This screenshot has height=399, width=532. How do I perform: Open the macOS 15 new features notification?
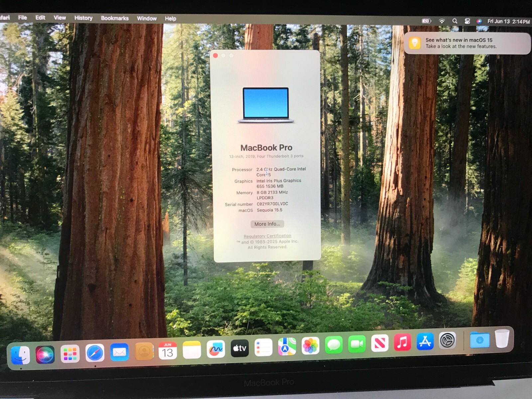coord(465,43)
